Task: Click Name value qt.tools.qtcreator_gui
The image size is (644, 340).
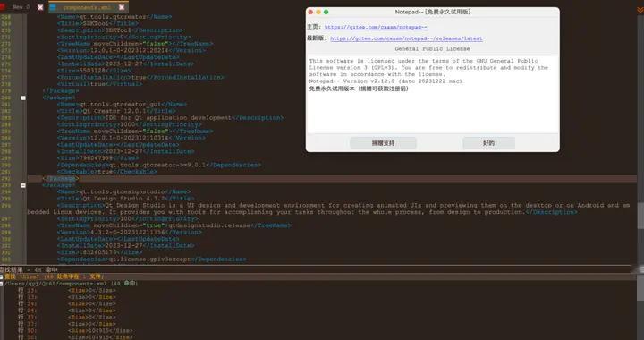Action: click(x=121, y=105)
